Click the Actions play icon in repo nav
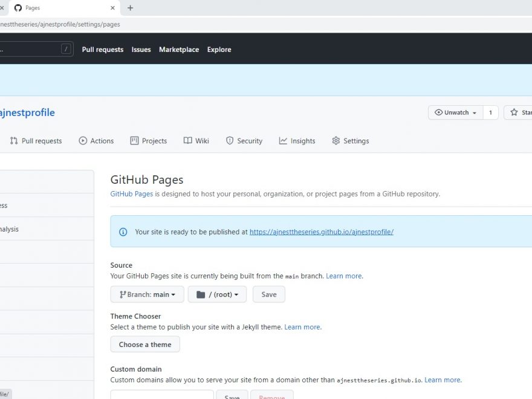The image size is (532, 399). (x=83, y=141)
